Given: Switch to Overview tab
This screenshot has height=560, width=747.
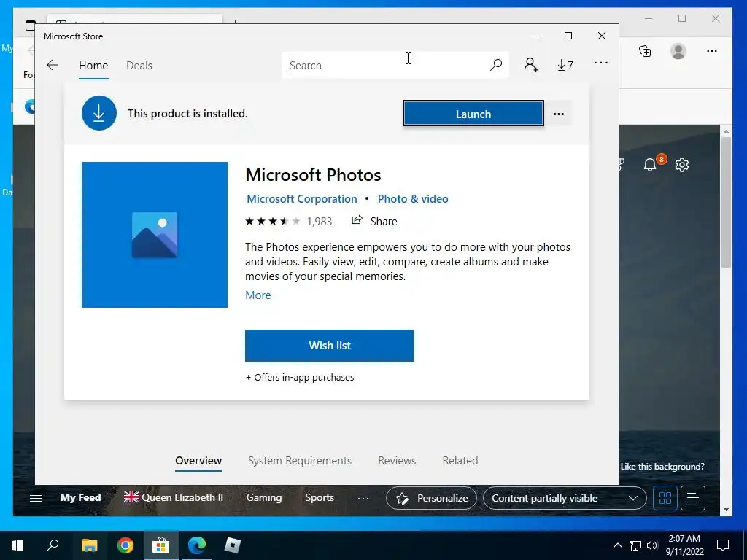Looking at the screenshot, I should pyautogui.click(x=198, y=461).
